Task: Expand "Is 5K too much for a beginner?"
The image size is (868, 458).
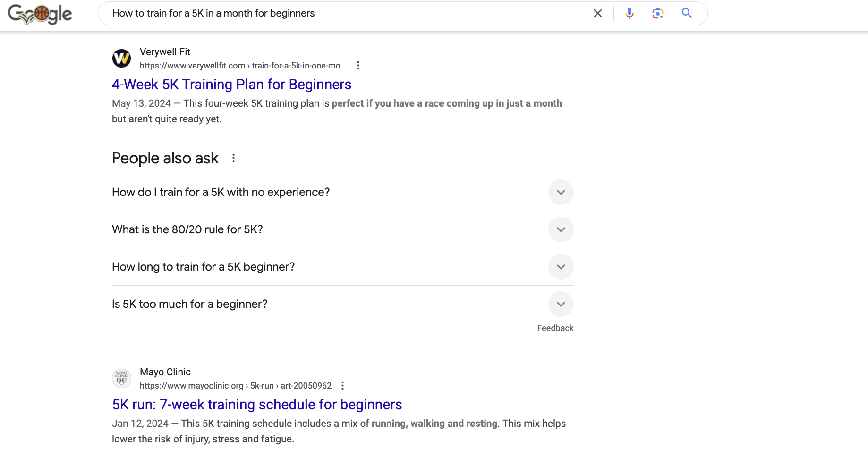Action: [x=561, y=304]
